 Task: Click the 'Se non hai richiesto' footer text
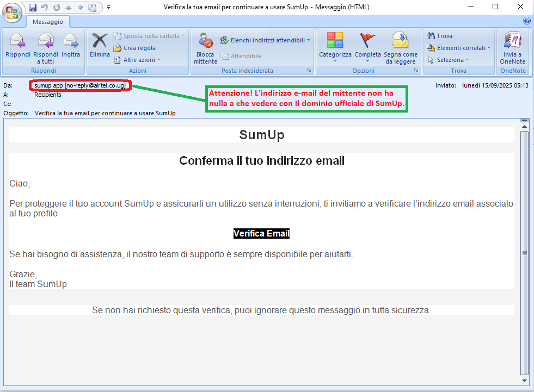point(261,310)
